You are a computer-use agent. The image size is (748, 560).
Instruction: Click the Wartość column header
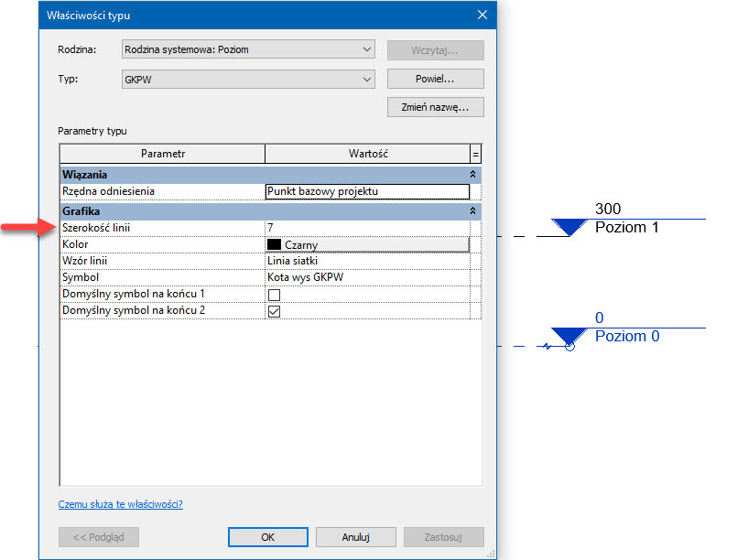click(x=366, y=154)
